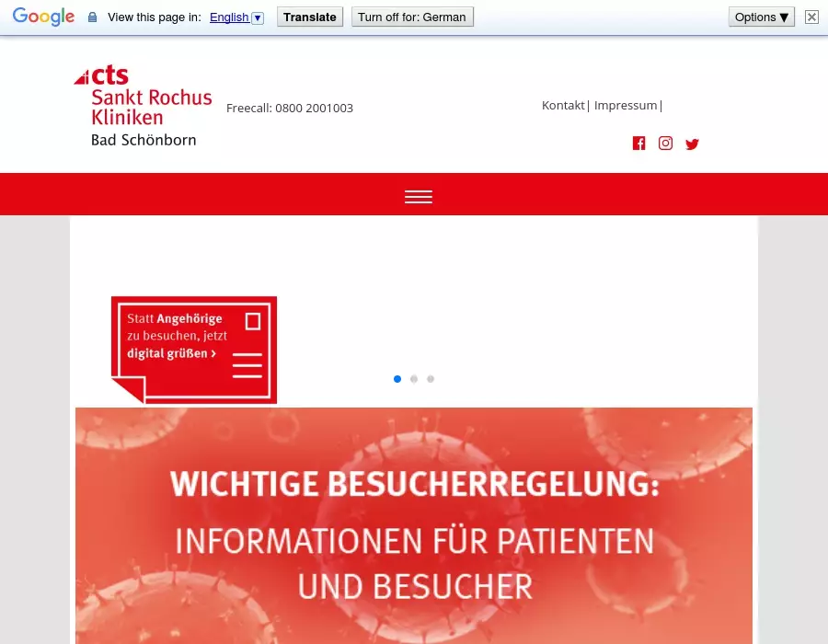
Task: Open the Instagram social icon
Action: pyautogui.click(x=665, y=143)
